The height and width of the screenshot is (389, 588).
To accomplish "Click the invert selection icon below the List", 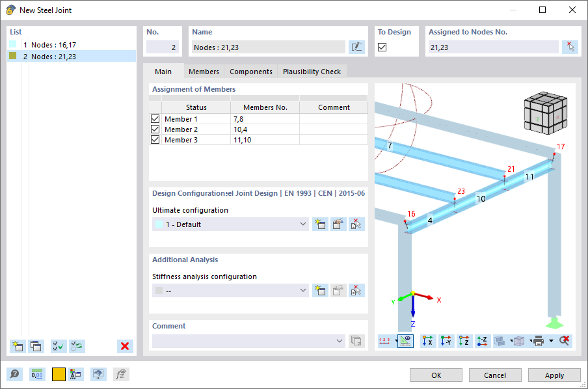I will 77,346.
